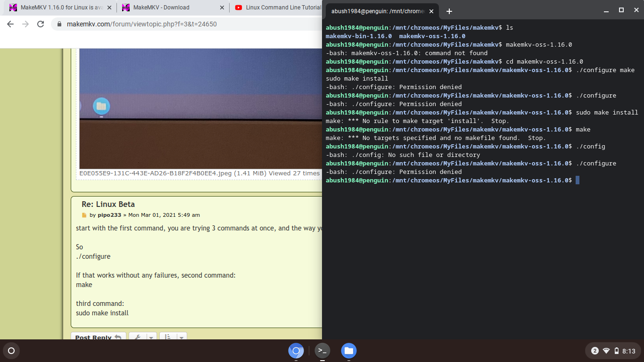This screenshot has width=644, height=362.
Task: Click the Post Reply button
Action: tap(99, 337)
